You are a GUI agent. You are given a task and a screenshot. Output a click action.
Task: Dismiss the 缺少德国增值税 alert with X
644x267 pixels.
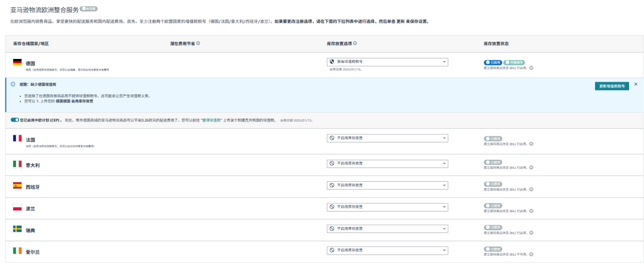coord(636,84)
